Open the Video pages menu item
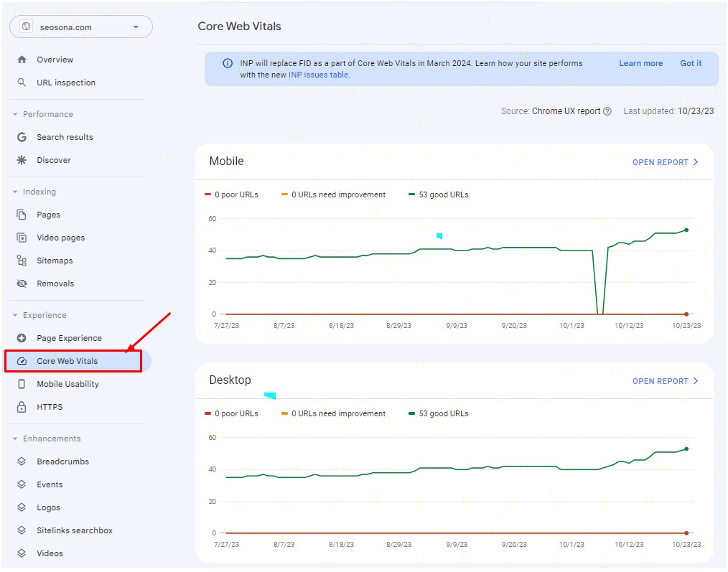This screenshot has width=728, height=572. pyautogui.click(x=60, y=238)
